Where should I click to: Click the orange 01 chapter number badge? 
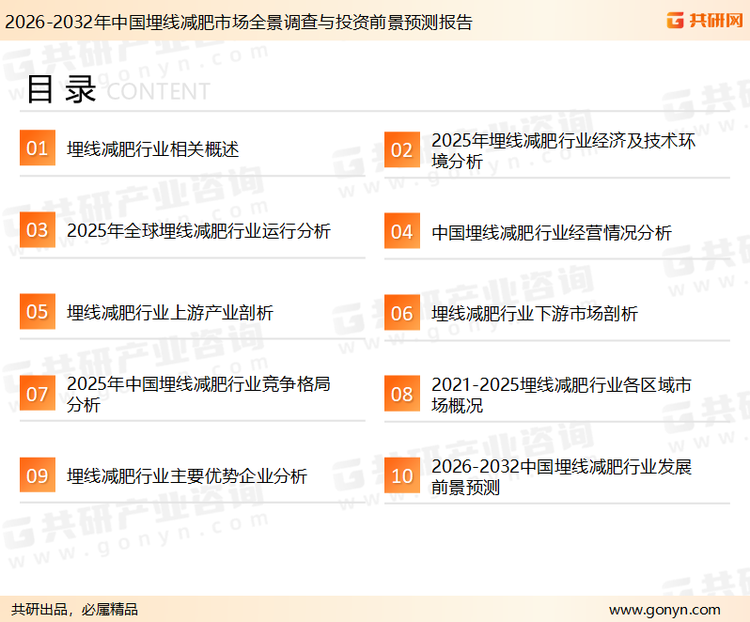tap(37, 149)
